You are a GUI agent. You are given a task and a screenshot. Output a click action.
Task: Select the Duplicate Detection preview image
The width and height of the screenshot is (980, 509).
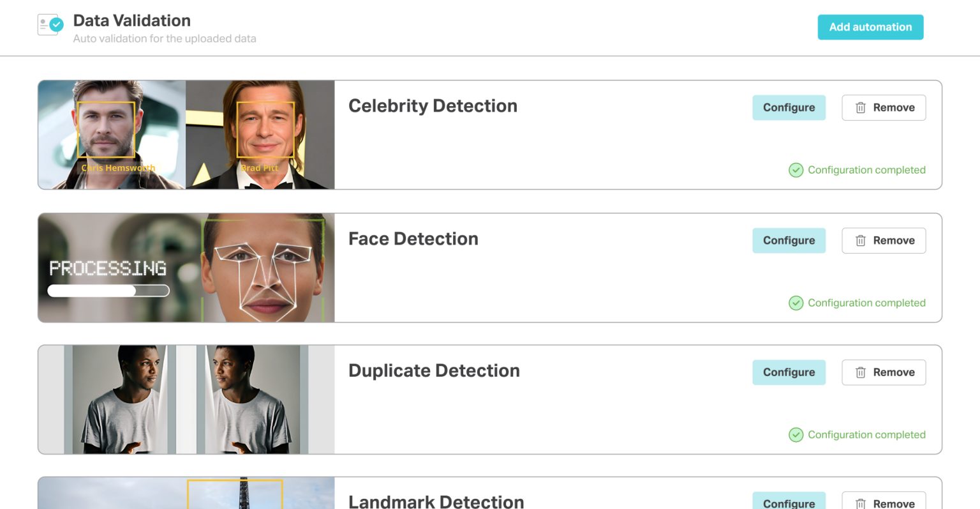point(186,400)
